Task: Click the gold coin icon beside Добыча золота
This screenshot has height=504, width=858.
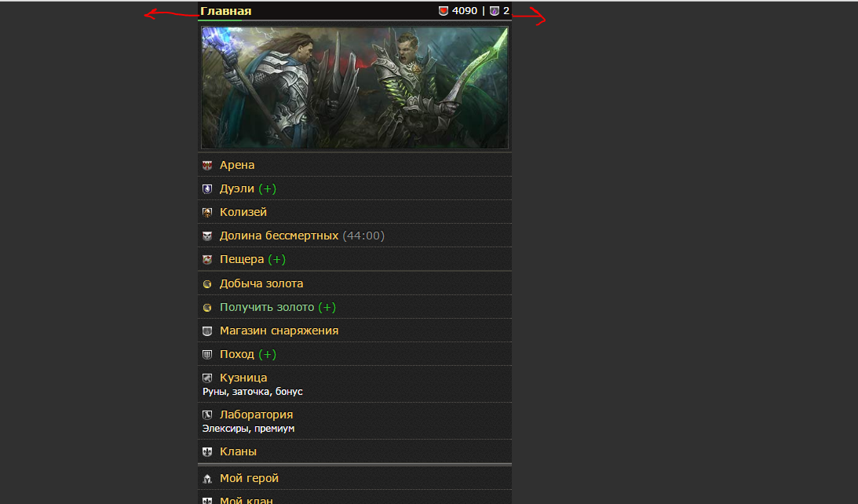Action: click(207, 284)
